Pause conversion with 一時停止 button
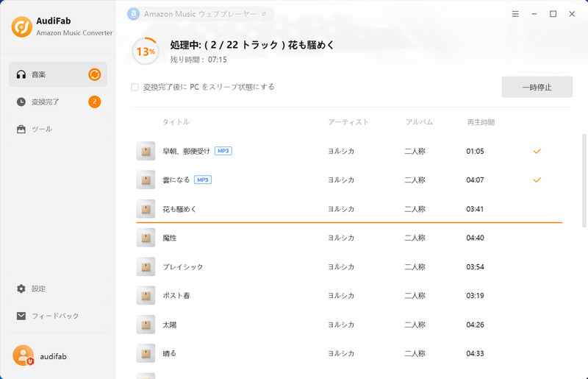 537,87
